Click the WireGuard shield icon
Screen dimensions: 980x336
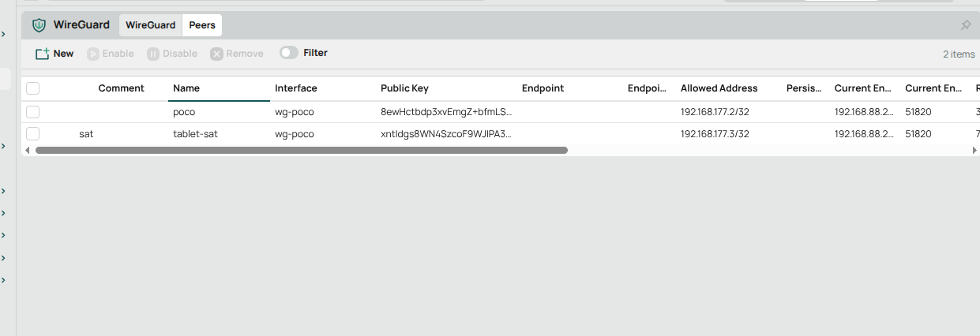39,25
